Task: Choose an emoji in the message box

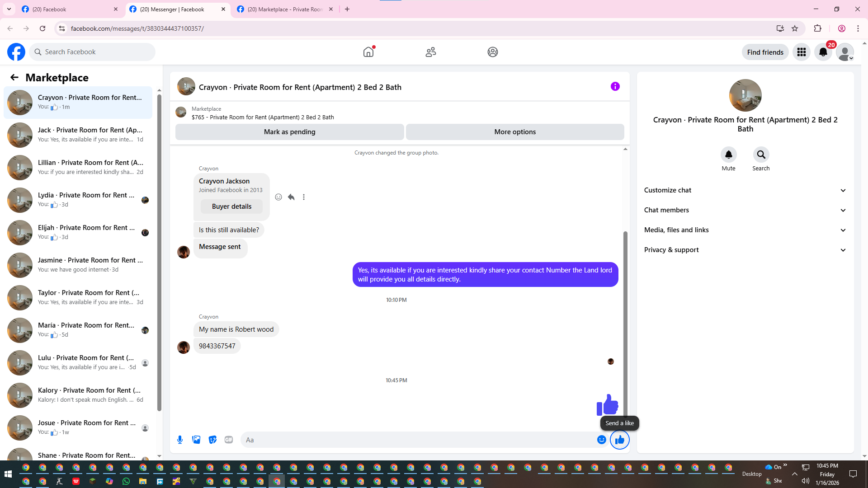Action: pos(601,440)
